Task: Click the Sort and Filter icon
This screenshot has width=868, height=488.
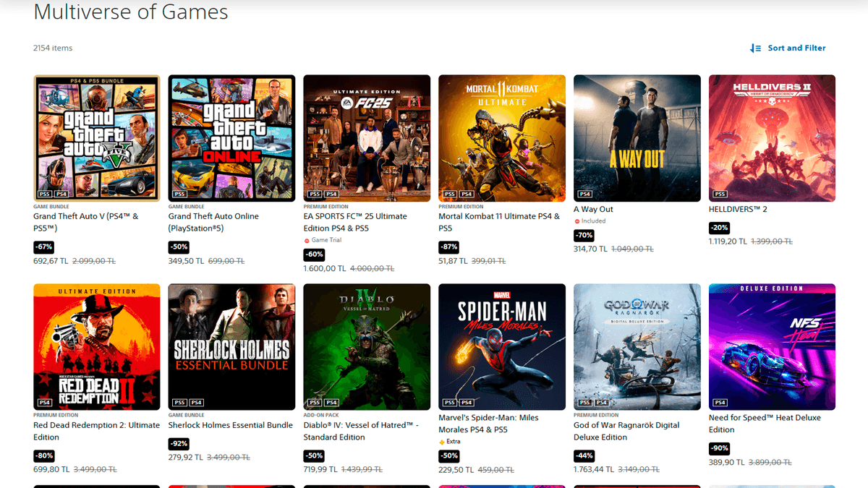Action: click(756, 48)
